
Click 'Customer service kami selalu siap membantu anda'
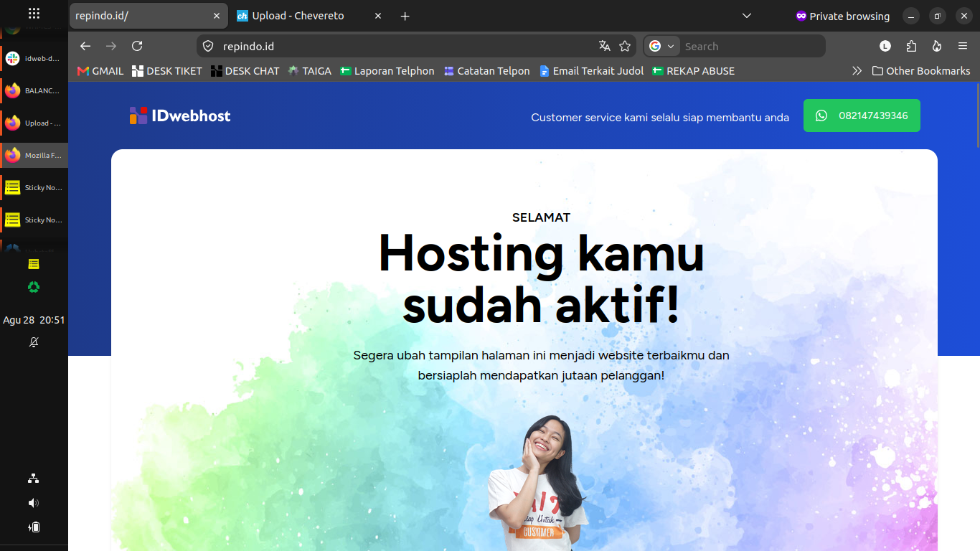660,117
